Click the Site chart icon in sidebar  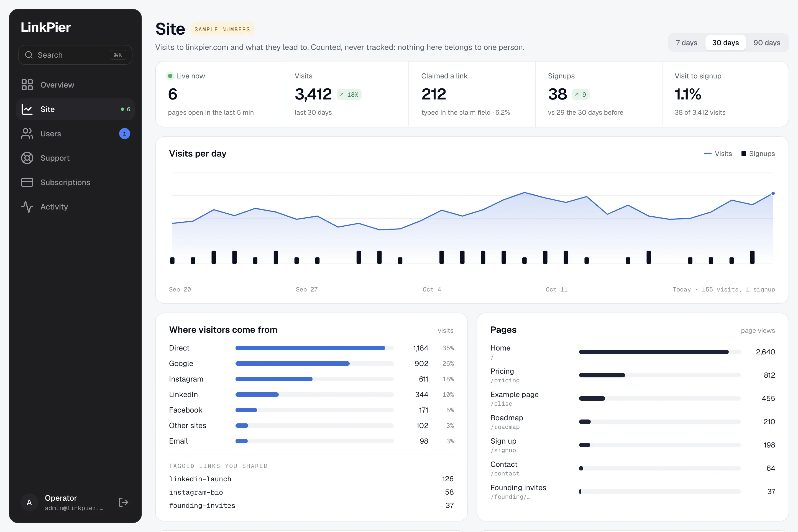pyautogui.click(x=27, y=109)
